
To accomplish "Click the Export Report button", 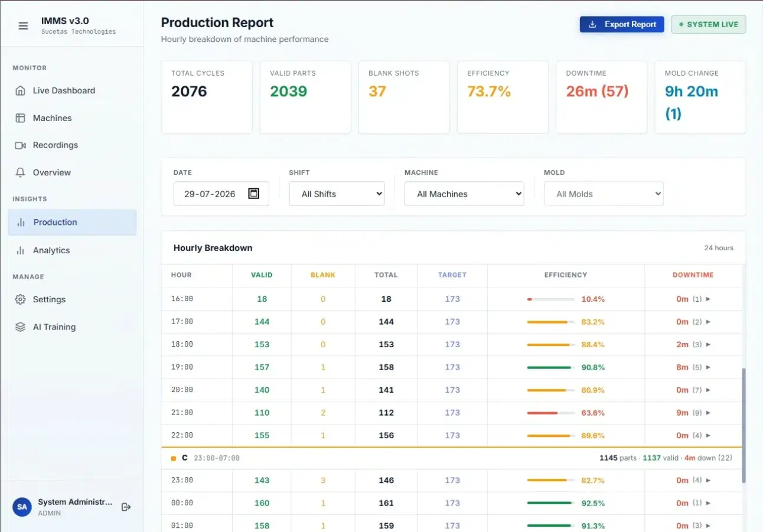I will (622, 24).
